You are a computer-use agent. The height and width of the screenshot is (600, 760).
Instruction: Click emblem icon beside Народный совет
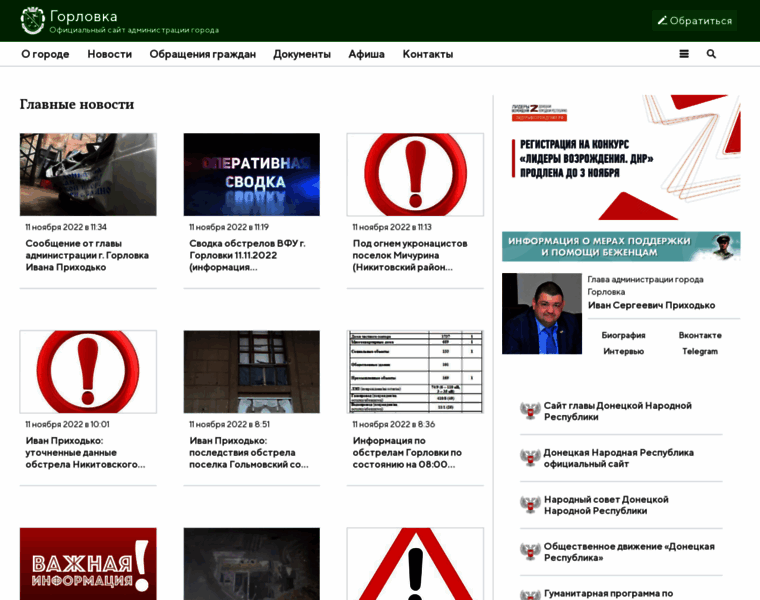pyautogui.click(x=530, y=505)
